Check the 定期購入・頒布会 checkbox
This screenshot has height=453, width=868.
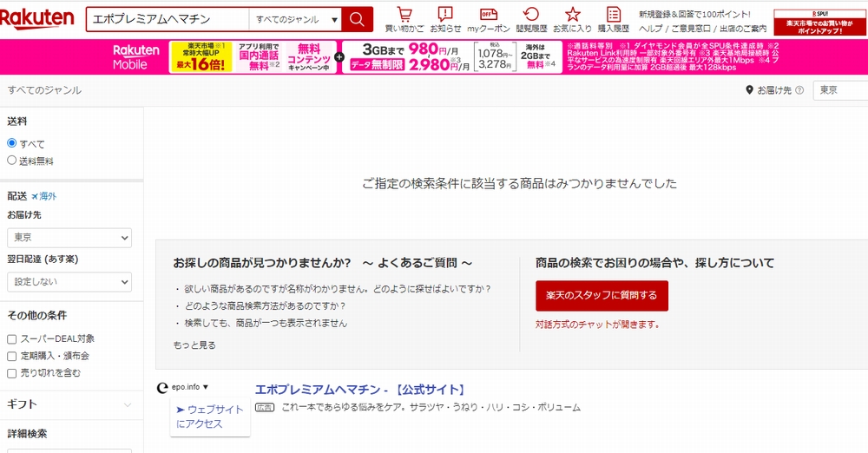(11, 356)
